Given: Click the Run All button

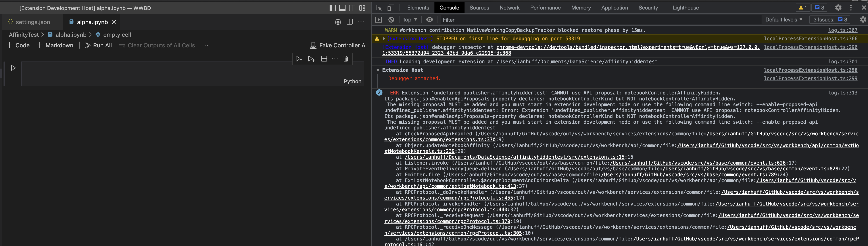Looking at the screenshot, I should click(98, 46).
